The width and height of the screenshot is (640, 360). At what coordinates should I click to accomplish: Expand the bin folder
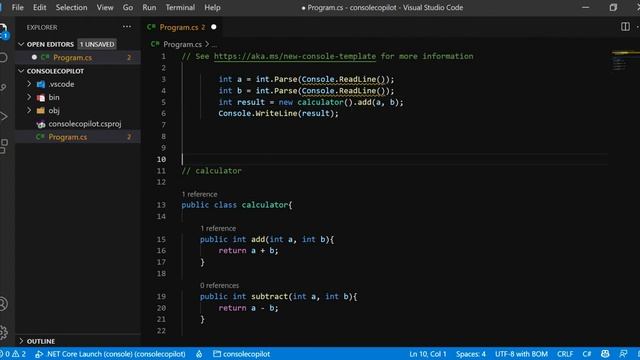29,97
